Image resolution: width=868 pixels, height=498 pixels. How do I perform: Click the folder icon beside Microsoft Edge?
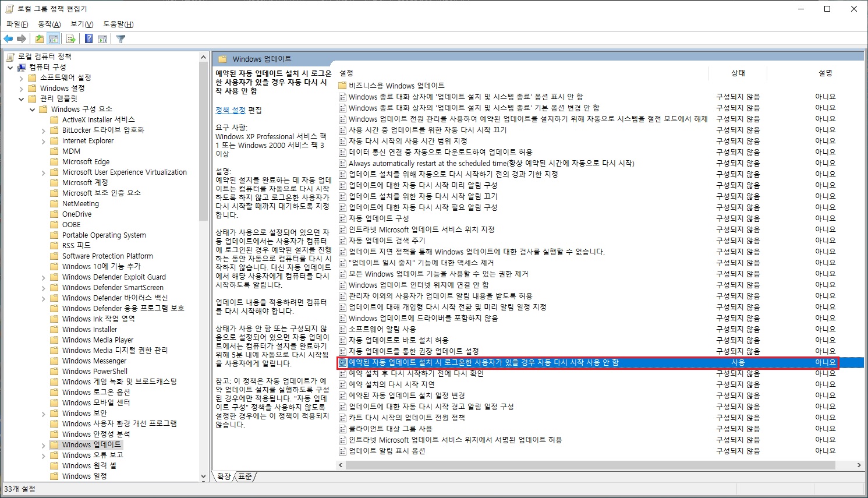[x=54, y=162]
